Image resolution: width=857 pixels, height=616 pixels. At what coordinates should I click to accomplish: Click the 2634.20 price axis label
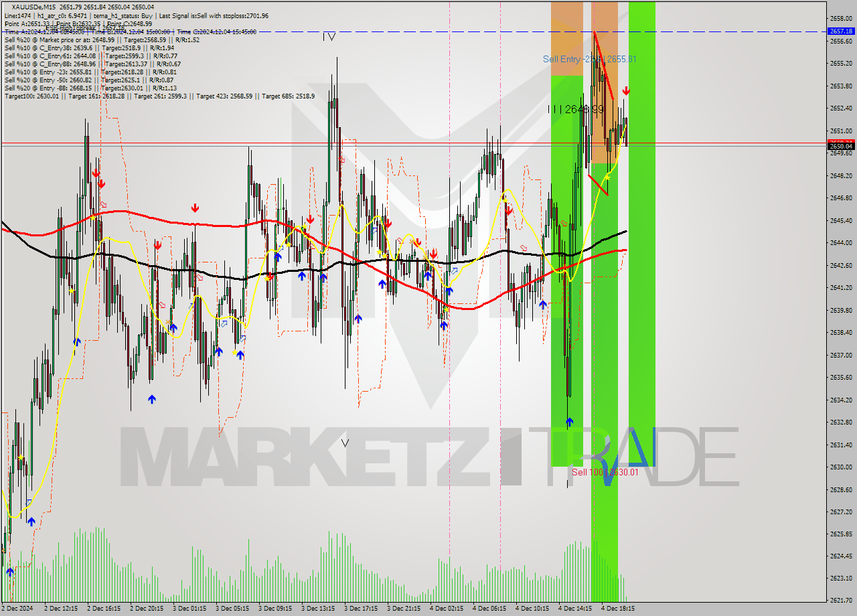click(841, 400)
